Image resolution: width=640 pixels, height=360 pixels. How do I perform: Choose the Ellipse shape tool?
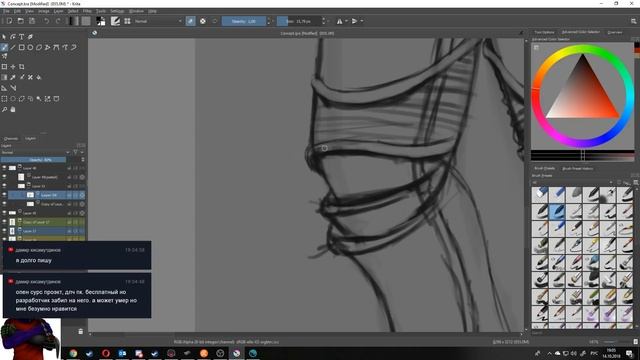[x=30, y=47]
